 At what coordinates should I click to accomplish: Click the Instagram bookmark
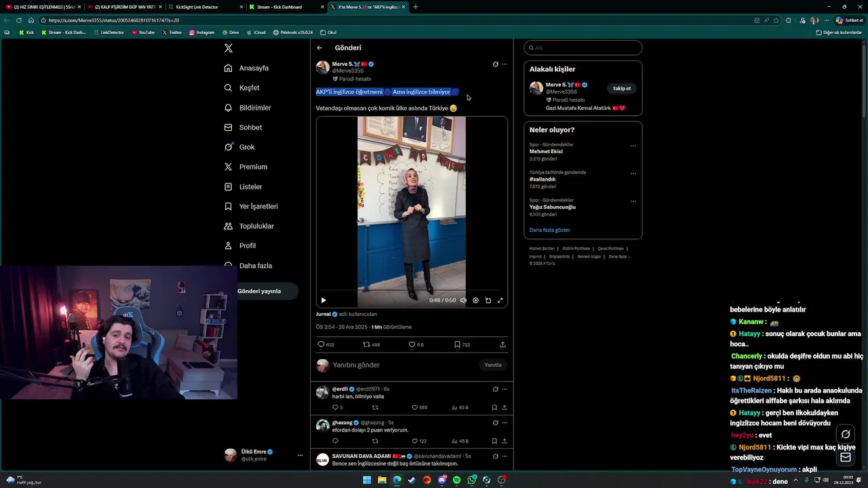tap(202, 33)
